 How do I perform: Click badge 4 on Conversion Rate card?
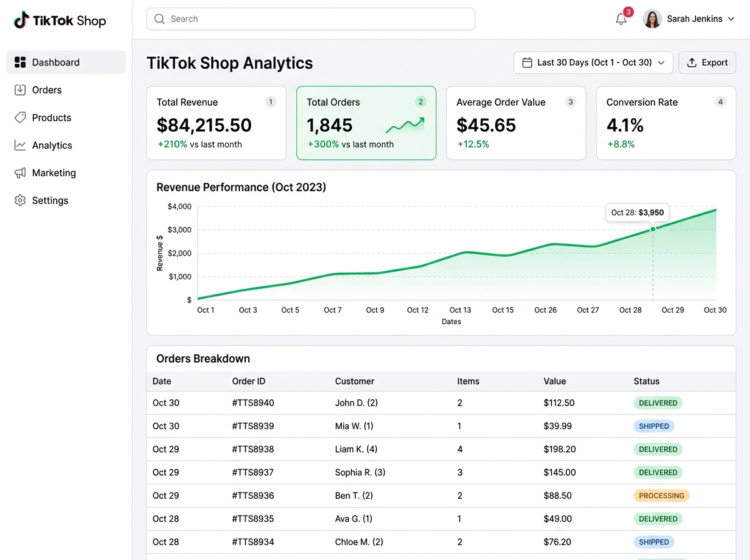tap(721, 102)
